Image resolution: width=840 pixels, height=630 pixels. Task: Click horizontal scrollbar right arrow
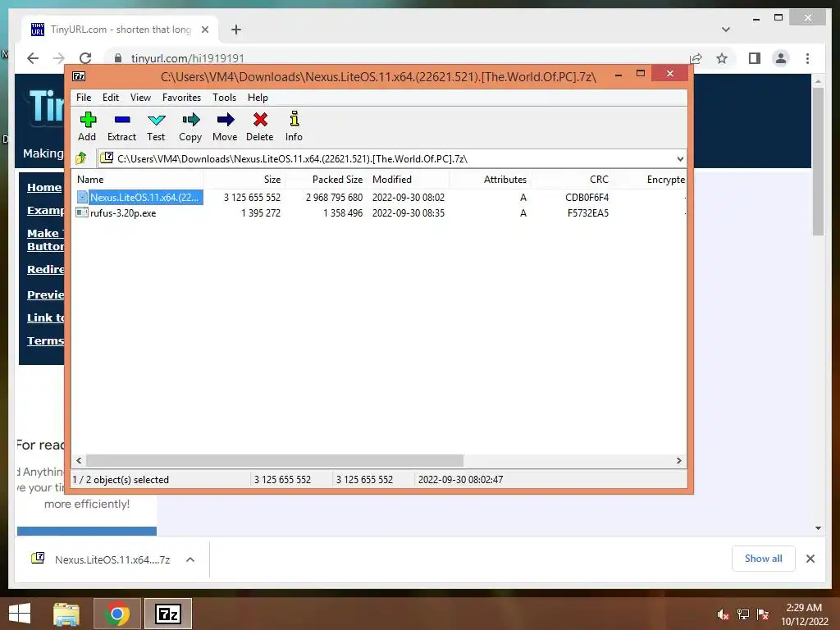(679, 461)
